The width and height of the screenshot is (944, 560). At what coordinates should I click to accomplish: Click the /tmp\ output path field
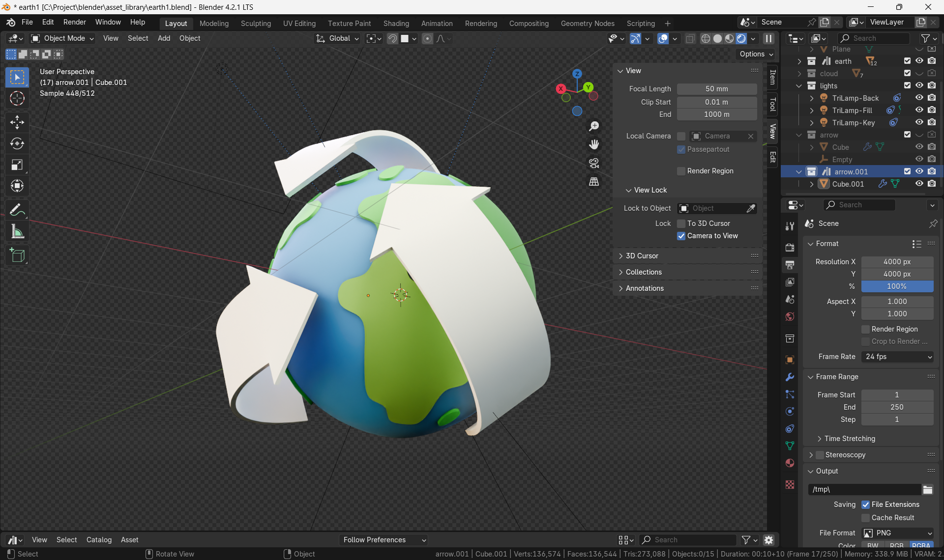[864, 489]
